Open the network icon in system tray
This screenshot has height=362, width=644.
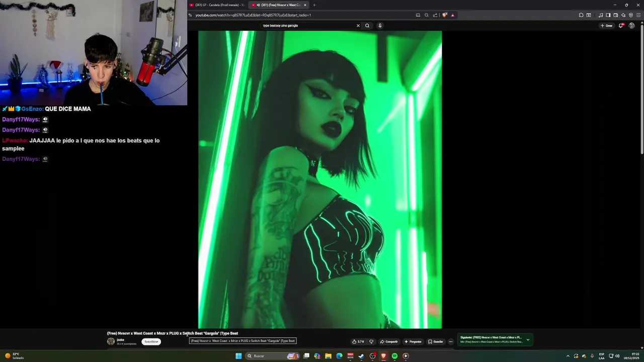[611, 356]
